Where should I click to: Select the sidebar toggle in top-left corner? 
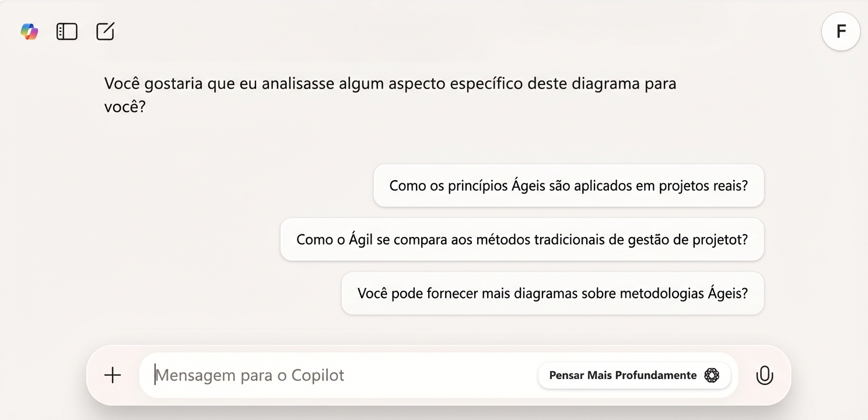(66, 32)
